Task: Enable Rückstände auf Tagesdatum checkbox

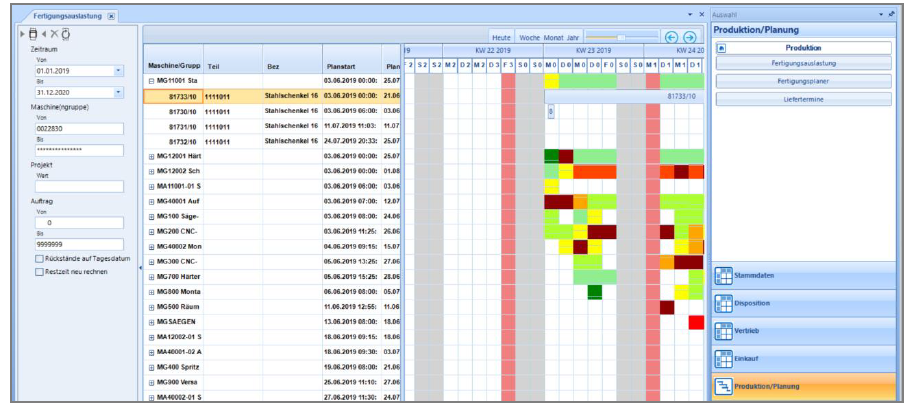Action: [38, 258]
